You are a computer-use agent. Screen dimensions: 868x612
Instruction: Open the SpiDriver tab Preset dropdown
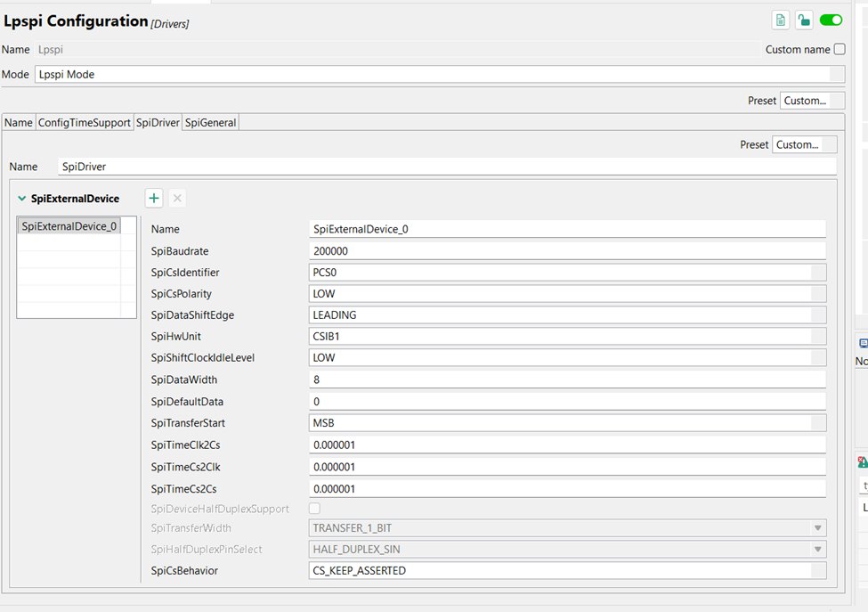[x=804, y=144]
